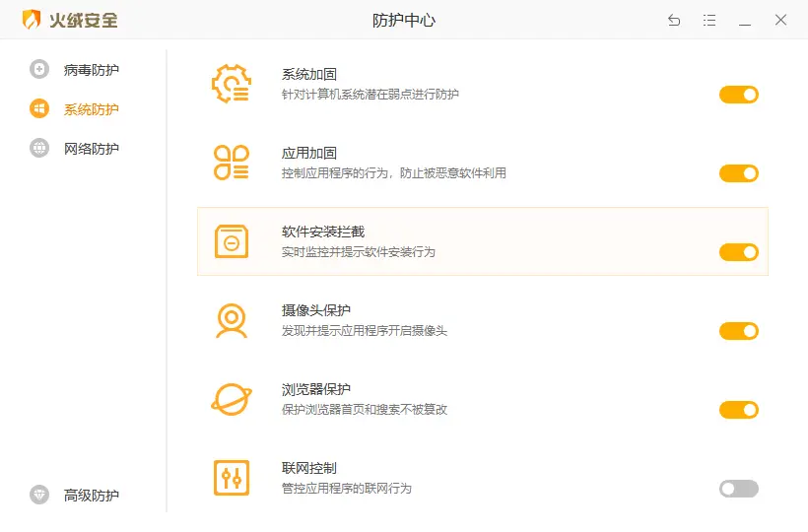The width and height of the screenshot is (808, 532).
Task: Click description 管控应用程序的联网行为
Action: (346, 489)
